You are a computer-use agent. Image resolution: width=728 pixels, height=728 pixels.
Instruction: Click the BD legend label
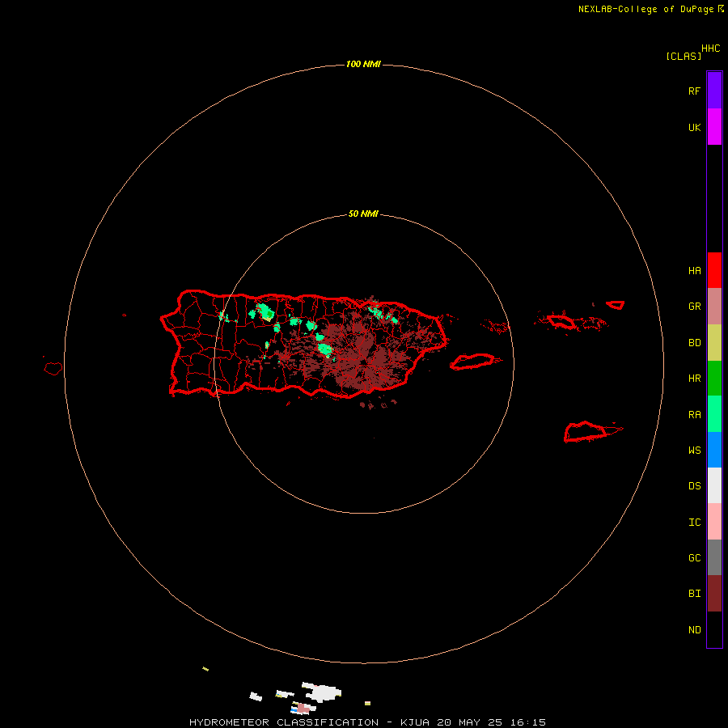tap(694, 343)
